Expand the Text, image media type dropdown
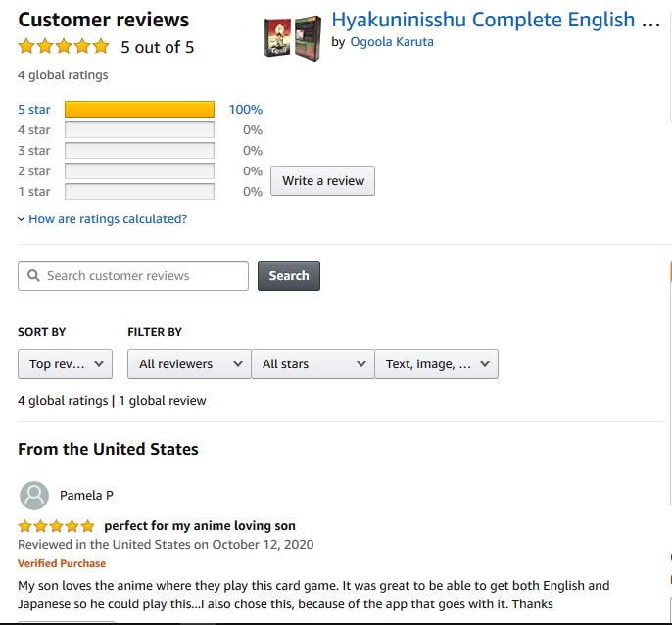This screenshot has width=672, height=625. 436,364
